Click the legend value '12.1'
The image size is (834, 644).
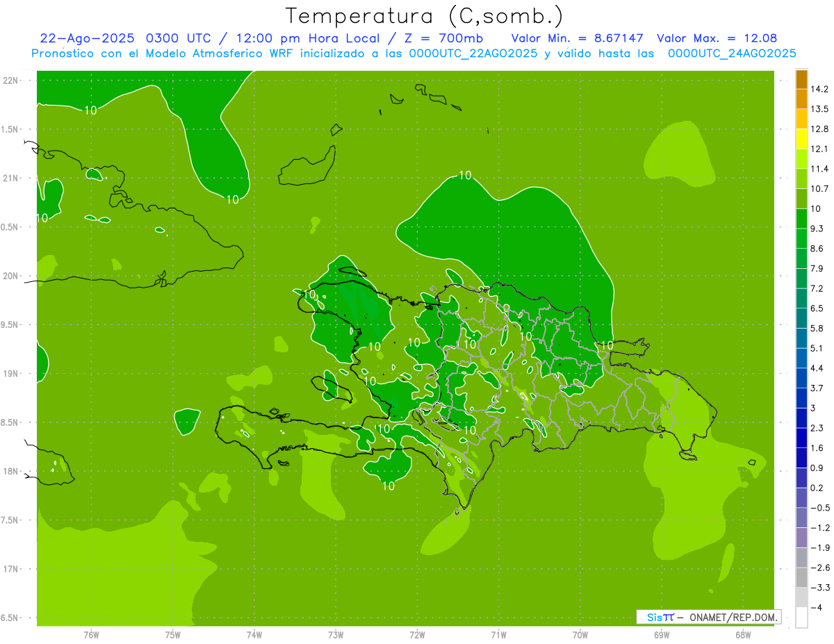point(820,149)
